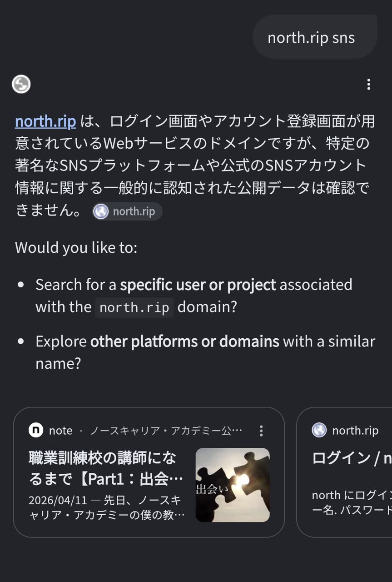Tap the 'specific user or project' suggestion

[x=198, y=285]
